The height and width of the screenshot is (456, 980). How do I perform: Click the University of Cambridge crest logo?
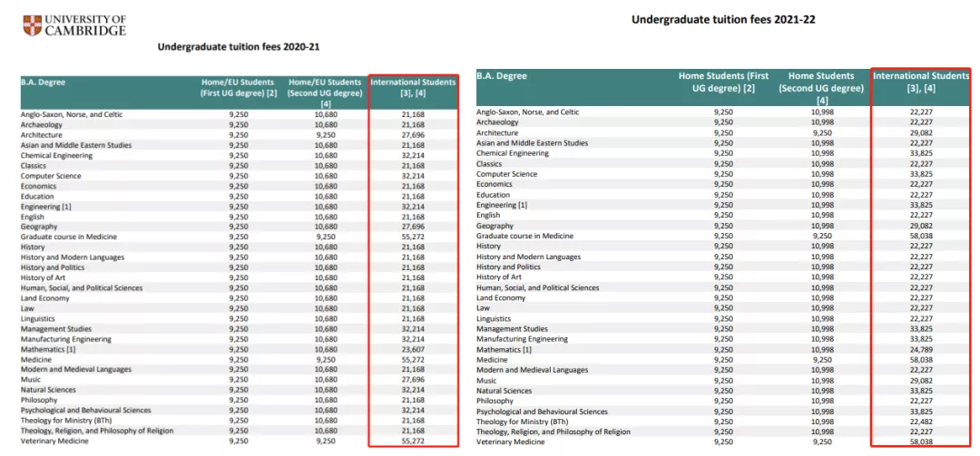tap(32, 24)
